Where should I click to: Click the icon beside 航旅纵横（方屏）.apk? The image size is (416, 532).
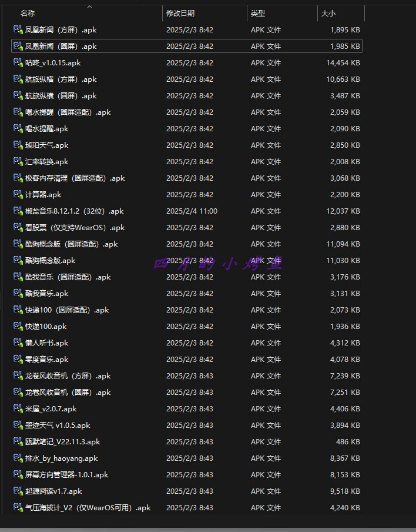18,79
